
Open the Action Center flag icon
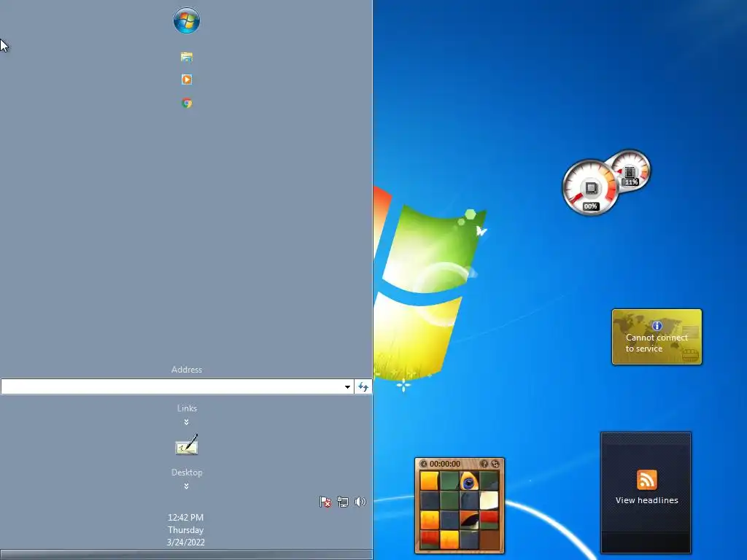[325, 502]
